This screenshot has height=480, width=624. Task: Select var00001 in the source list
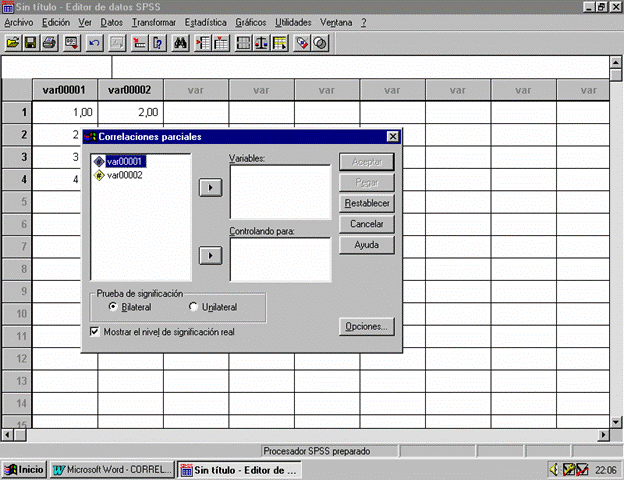(126, 161)
